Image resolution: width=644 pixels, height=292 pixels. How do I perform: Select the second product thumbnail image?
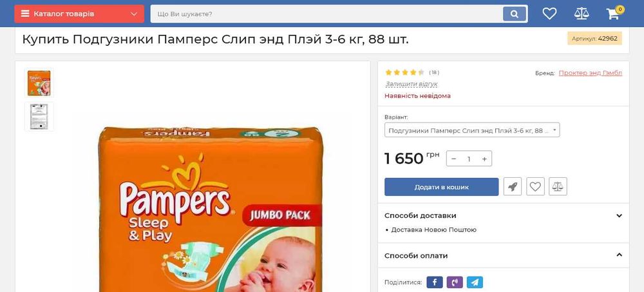point(39,117)
